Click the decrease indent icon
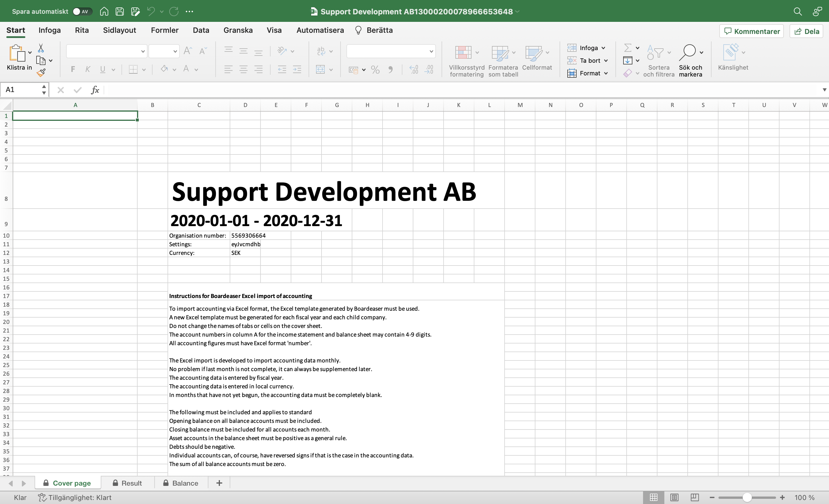Image resolution: width=829 pixels, height=504 pixels. pos(282,70)
